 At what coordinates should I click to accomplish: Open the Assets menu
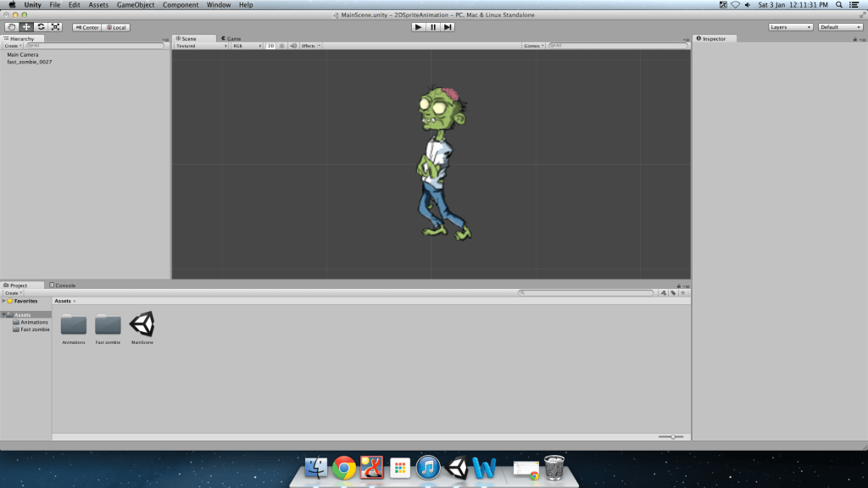[x=98, y=5]
